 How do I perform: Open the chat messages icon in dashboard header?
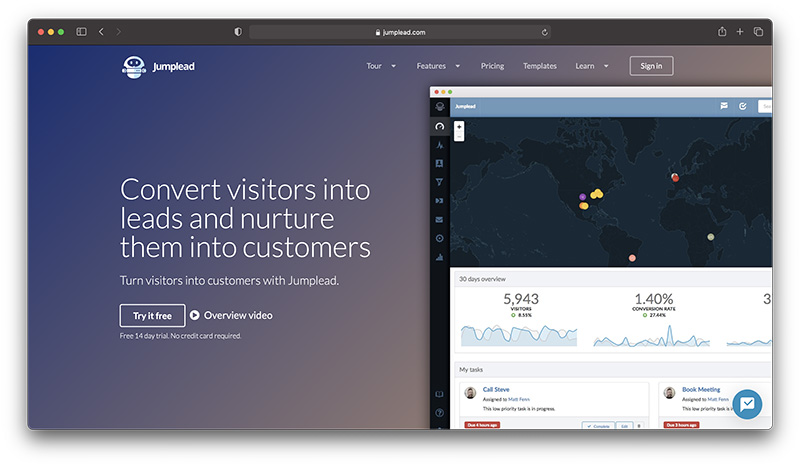[x=723, y=106]
